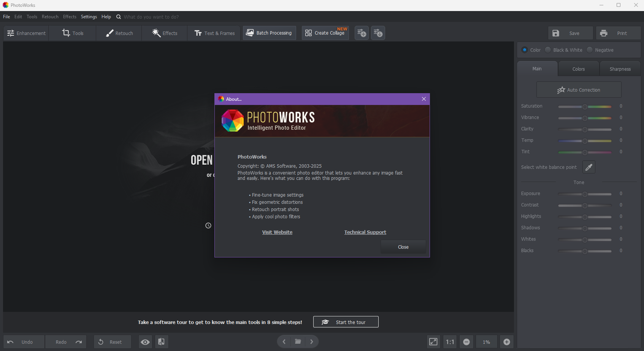The image size is (644, 351).
Task: Run Auto Correction
Action: tap(579, 90)
